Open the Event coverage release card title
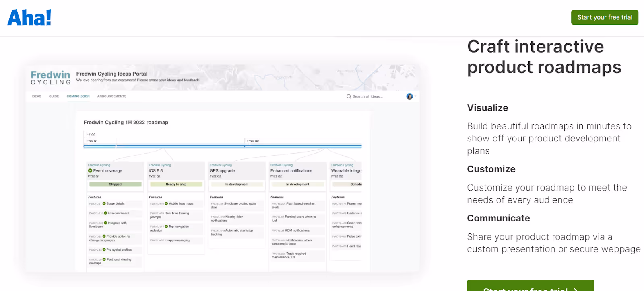The width and height of the screenshot is (644, 291). click(107, 171)
